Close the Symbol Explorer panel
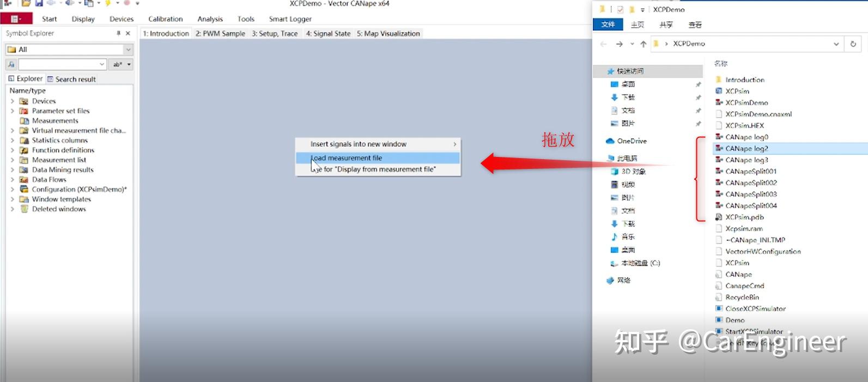The width and height of the screenshot is (868, 382). pos(128,33)
